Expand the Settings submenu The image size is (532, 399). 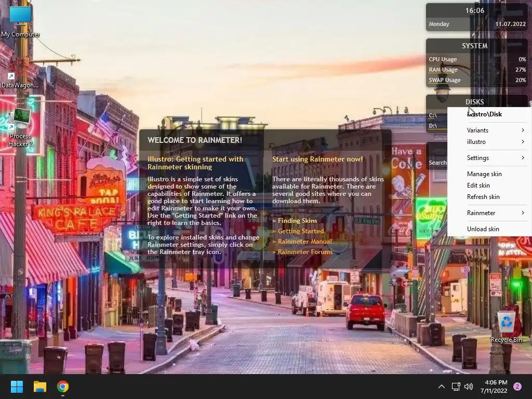click(489, 158)
